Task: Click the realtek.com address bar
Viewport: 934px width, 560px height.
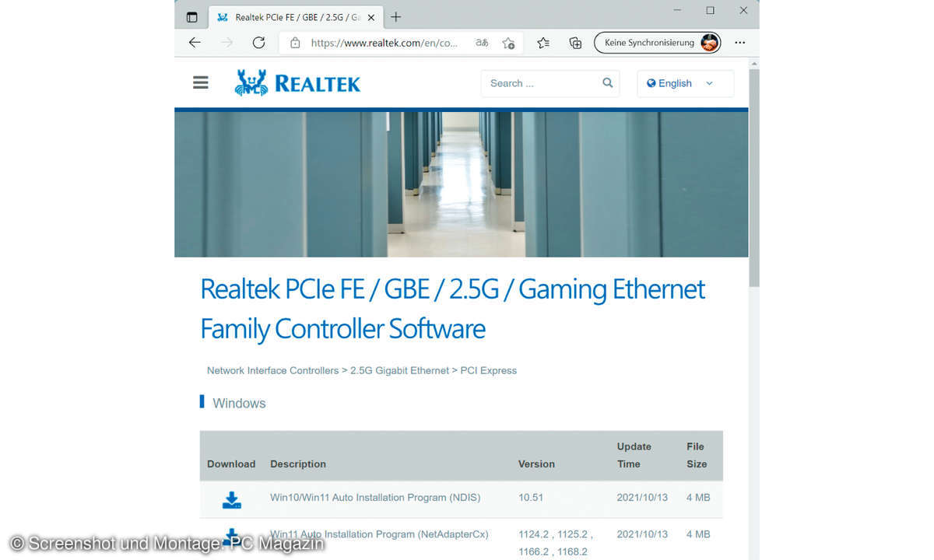Action: [384, 44]
